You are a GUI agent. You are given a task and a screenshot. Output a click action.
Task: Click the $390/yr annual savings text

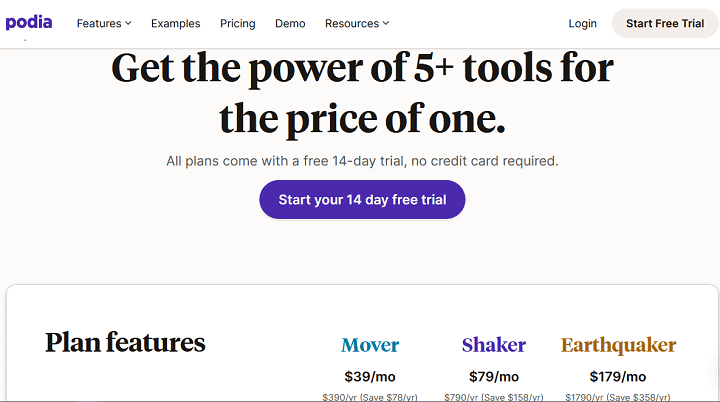click(x=370, y=397)
